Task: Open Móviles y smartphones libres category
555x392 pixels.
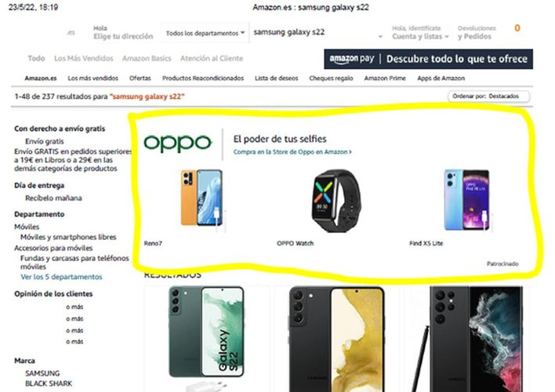Action: [68, 237]
